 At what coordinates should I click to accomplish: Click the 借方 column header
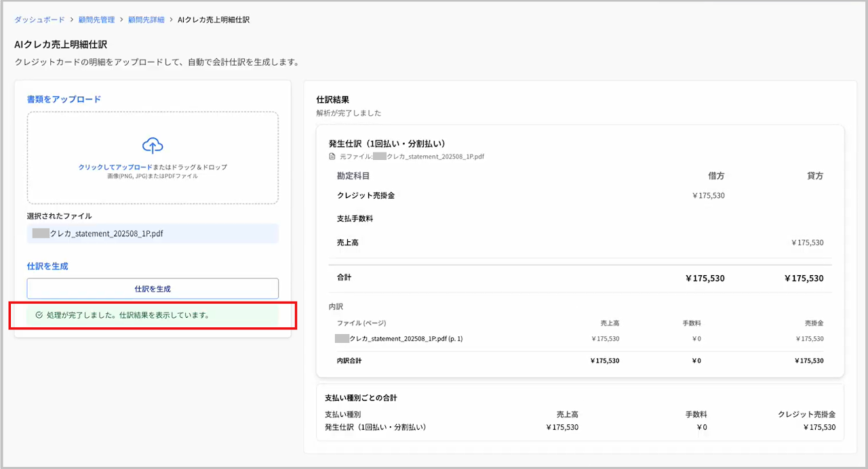[716, 176]
